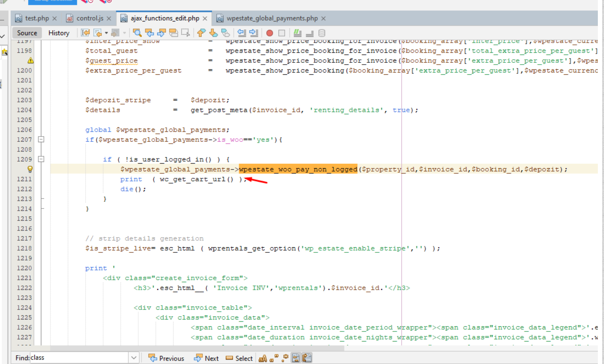604x364 pixels.
Task: Click the $depozit_stripe variable
Action: (118, 100)
